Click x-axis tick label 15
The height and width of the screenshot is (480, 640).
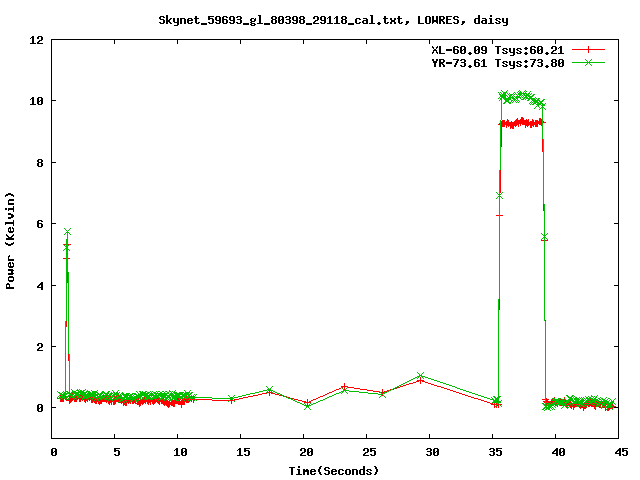[242, 452]
